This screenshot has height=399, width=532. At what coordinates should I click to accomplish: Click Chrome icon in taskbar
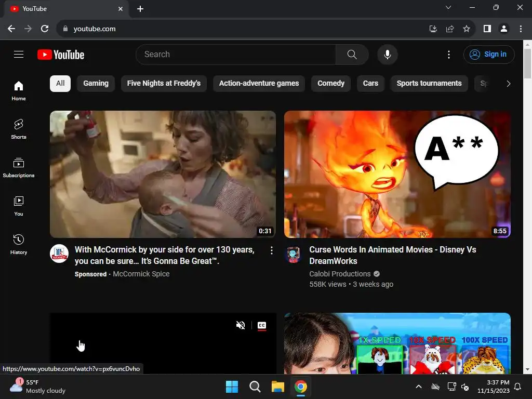[x=301, y=387]
